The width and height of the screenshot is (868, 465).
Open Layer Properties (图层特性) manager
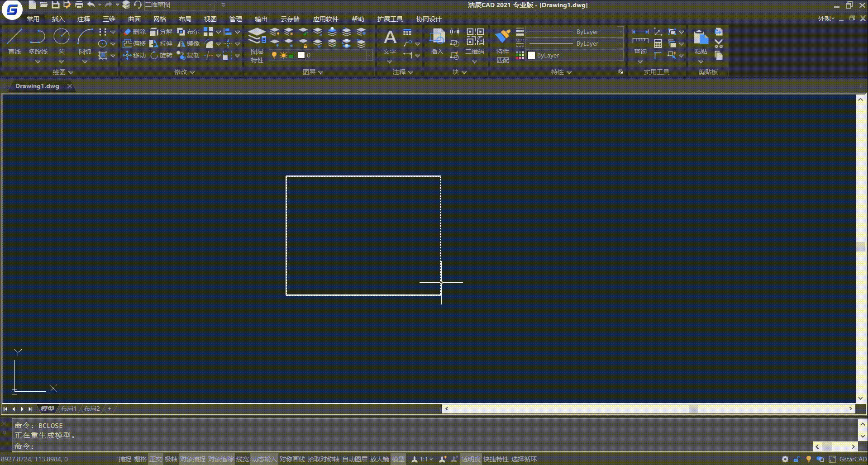tap(257, 45)
